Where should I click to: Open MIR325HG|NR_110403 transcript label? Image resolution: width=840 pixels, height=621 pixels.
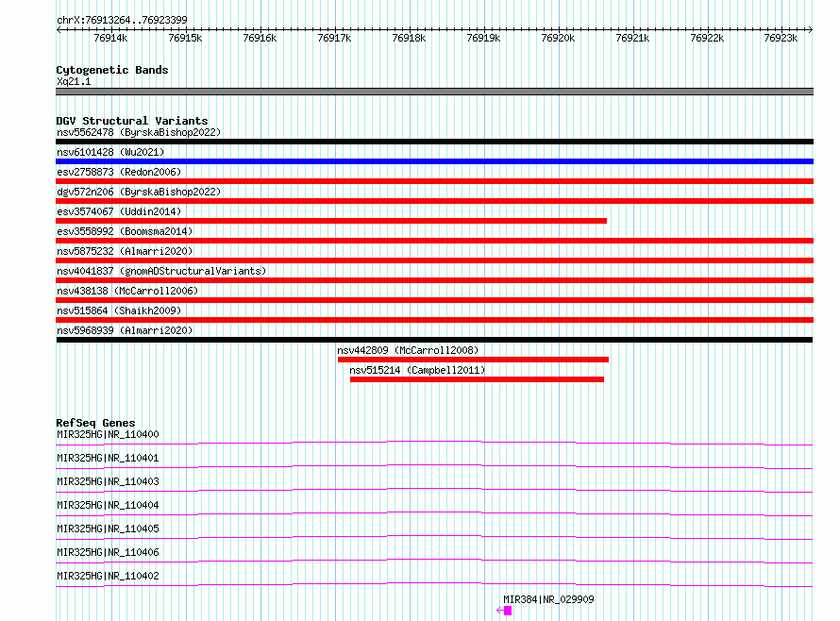(x=108, y=481)
